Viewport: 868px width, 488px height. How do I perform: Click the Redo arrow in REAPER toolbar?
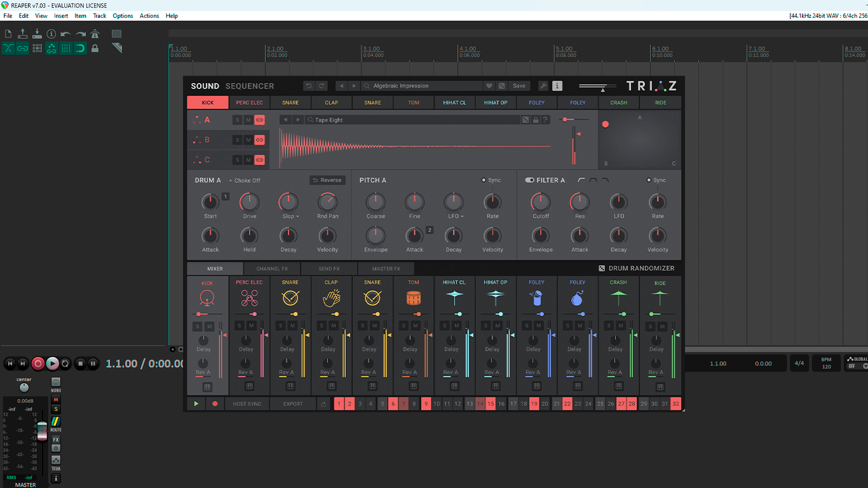tap(81, 34)
